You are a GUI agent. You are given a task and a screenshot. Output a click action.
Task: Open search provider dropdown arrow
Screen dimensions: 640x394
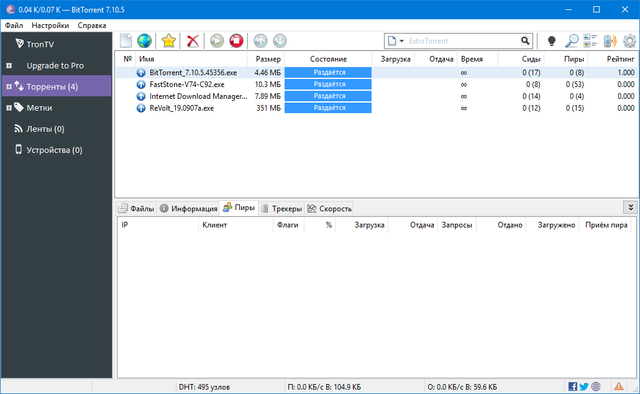(x=402, y=41)
